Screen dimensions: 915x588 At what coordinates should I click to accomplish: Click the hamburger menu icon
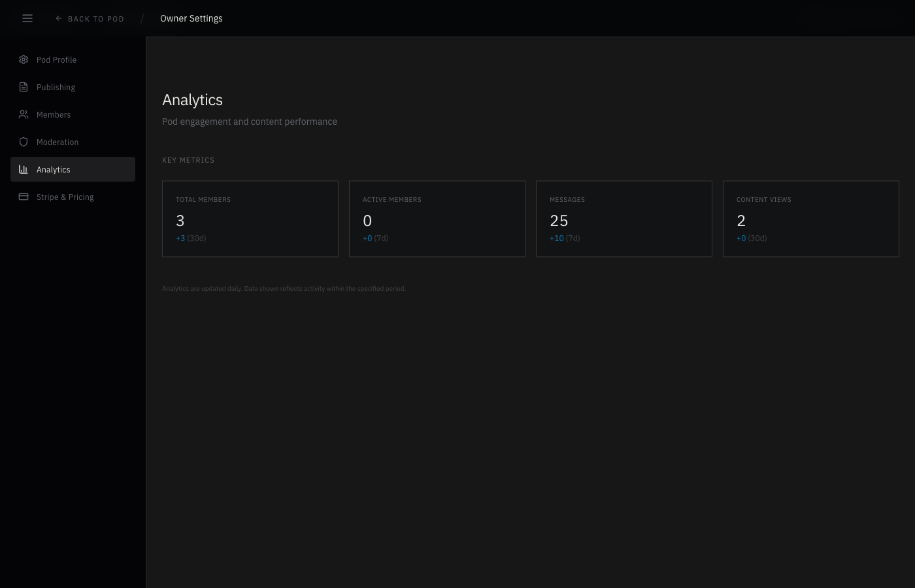(27, 18)
